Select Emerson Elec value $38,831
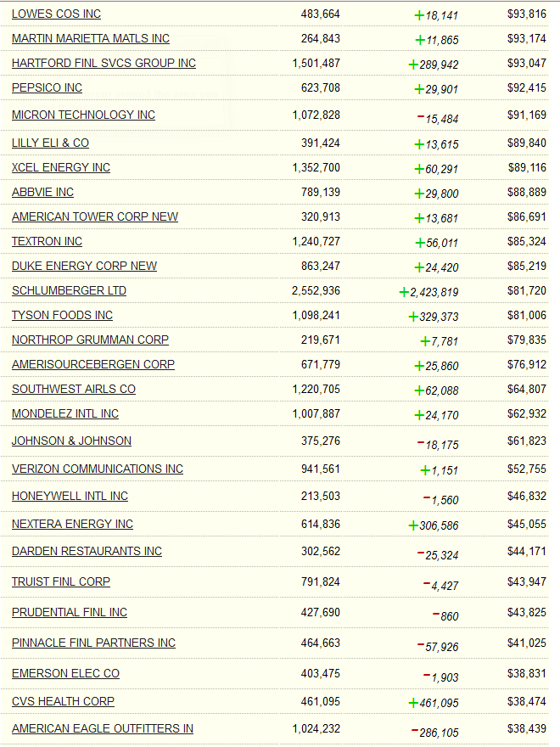 (x=527, y=673)
